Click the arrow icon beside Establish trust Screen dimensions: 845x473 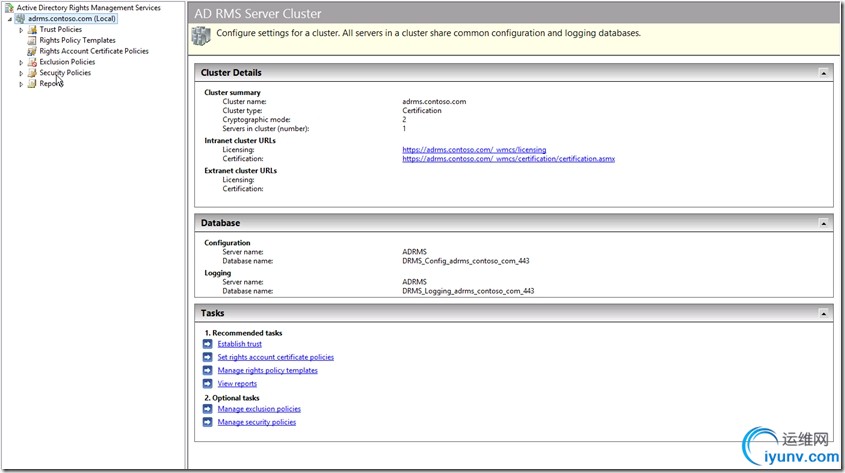207,344
